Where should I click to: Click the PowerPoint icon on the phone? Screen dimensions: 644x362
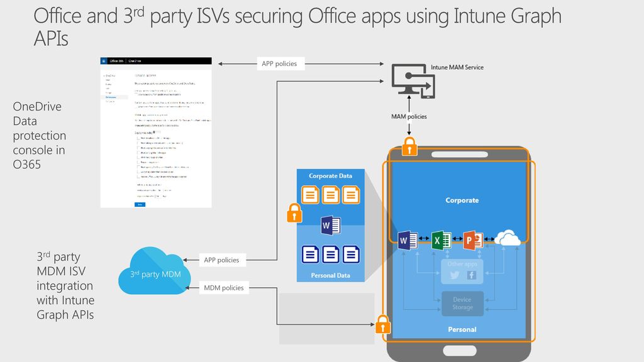click(473, 240)
